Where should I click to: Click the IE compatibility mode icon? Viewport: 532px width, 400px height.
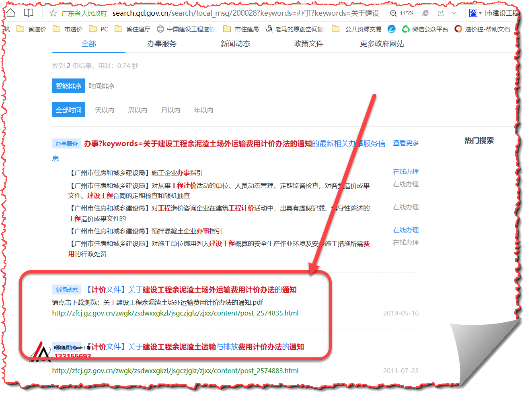[x=425, y=13]
